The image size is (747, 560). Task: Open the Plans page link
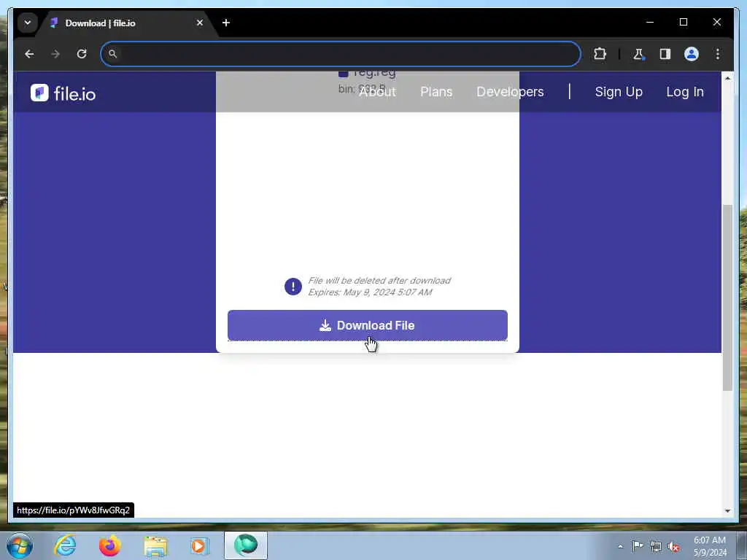coord(436,92)
